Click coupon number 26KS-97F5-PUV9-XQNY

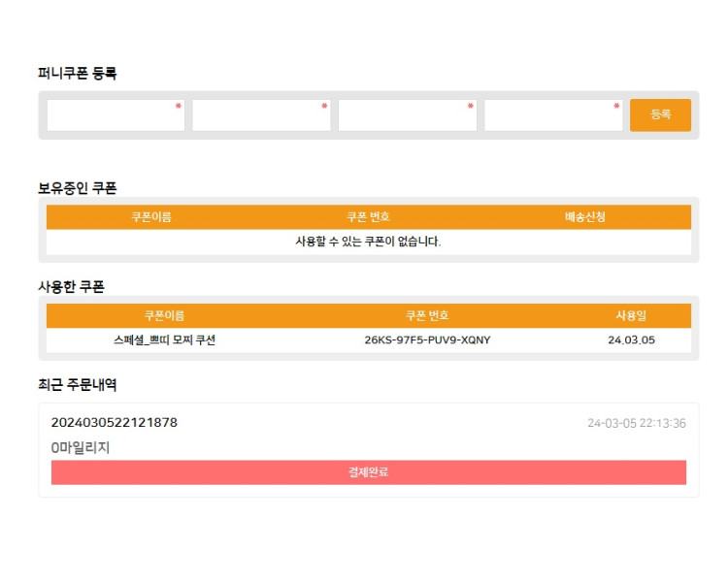(x=427, y=340)
